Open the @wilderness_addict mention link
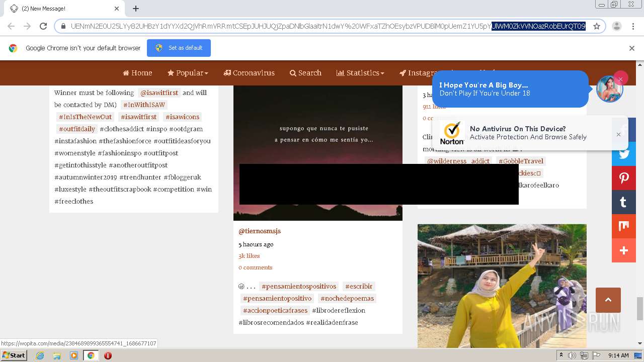The height and width of the screenshot is (362, 644). [458, 161]
